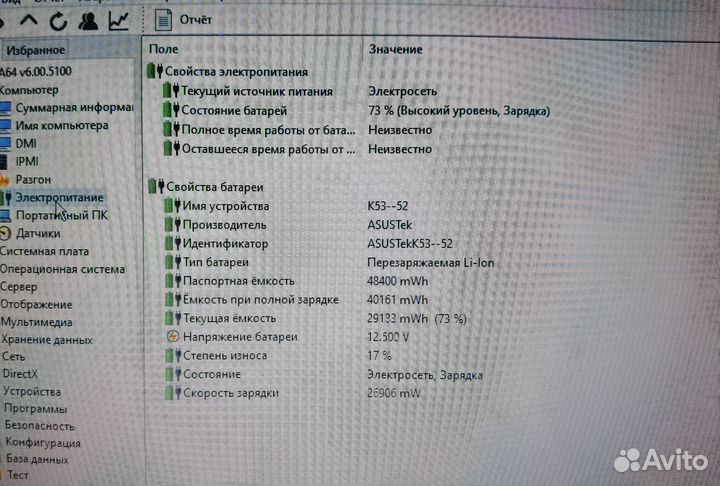The image size is (720, 486).
Task: Click the Напряжение батареи row icon
Action: (x=174, y=337)
